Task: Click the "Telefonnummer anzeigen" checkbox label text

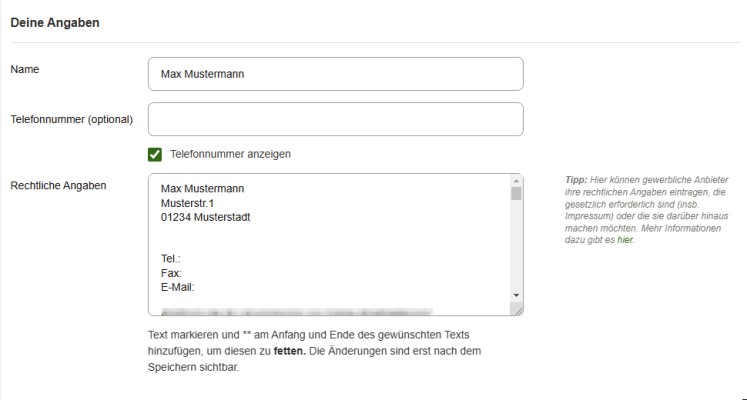Action: (x=231, y=154)
